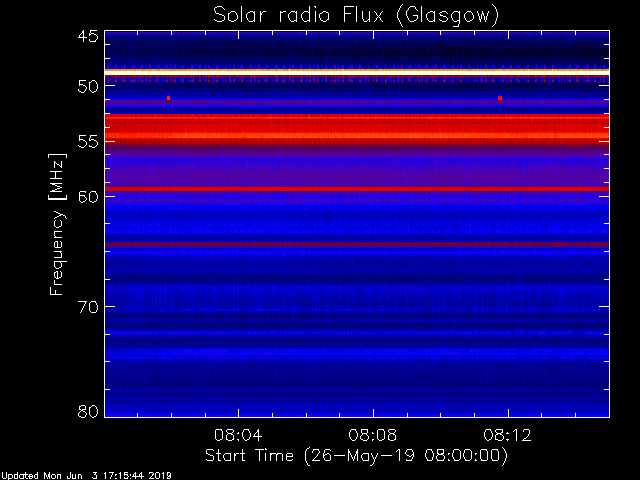
Task: Click the 08:04 time tick label
Action: (x=238, y=435)
